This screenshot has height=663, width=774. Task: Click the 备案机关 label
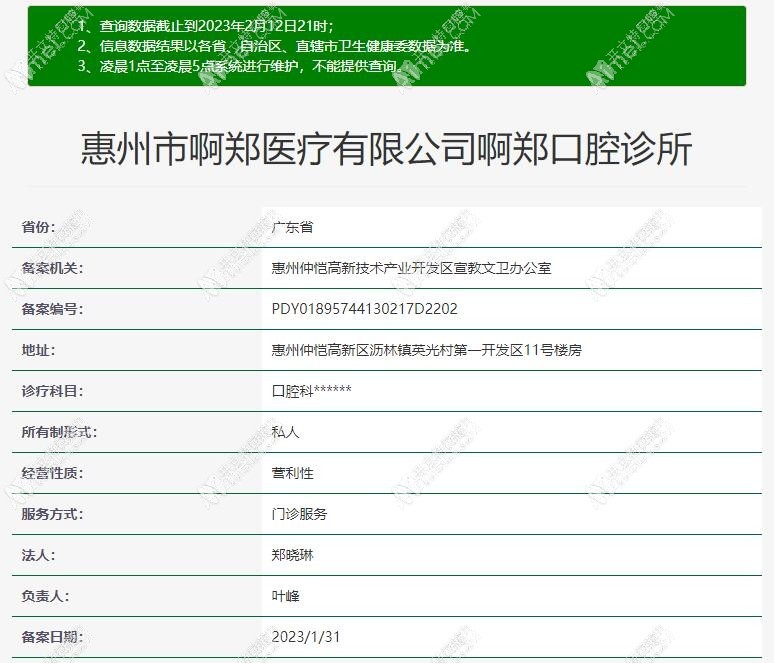(52, 268)
